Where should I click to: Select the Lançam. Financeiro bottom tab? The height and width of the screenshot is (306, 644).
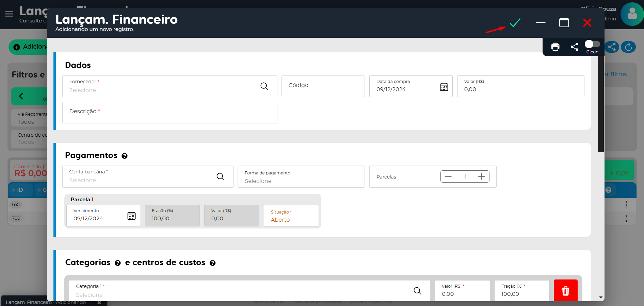(x=48, y=302)
